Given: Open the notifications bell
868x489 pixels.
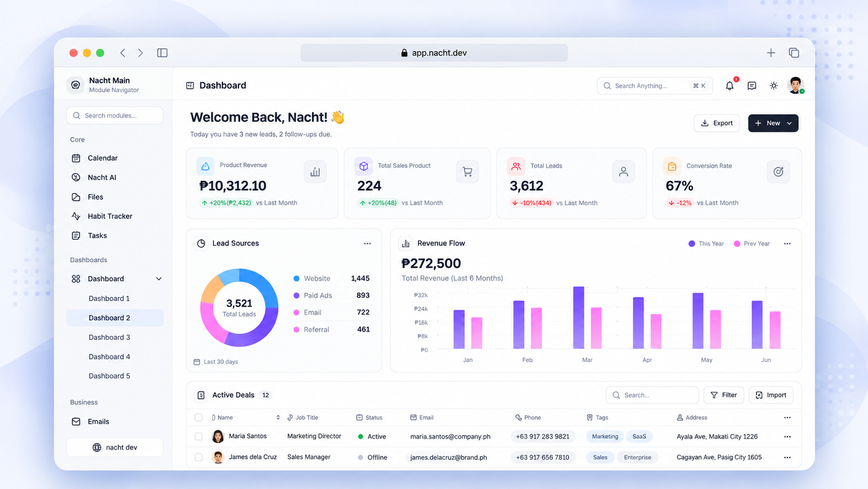Looking at the screenshot, I should click(729, 86).
